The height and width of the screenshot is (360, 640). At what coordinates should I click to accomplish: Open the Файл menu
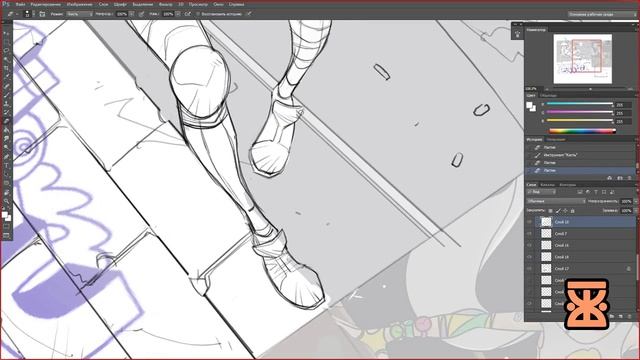coord(20,4)
